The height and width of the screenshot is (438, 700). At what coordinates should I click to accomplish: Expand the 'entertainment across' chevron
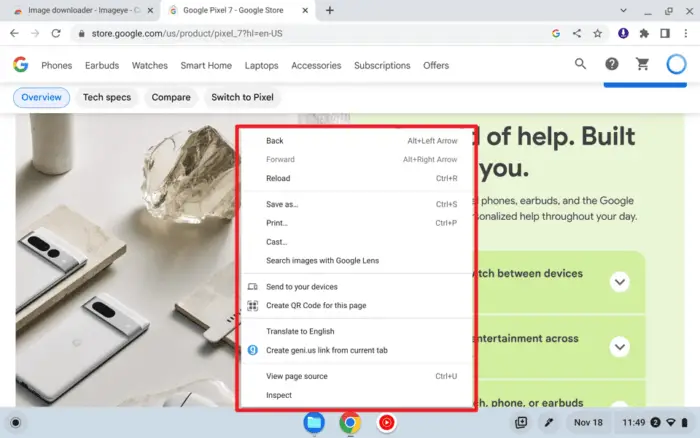click(620, 347)
